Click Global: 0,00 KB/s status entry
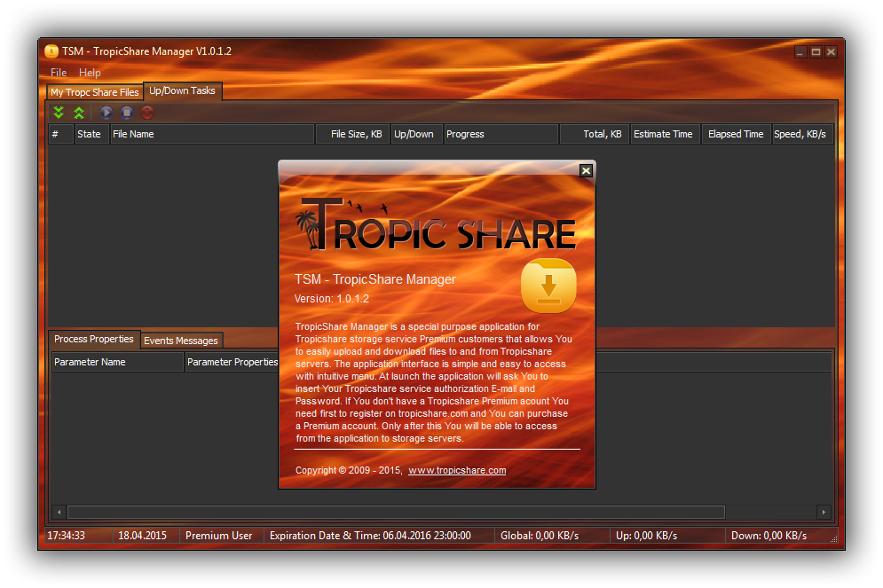This screenshot has height=588, width=883. click(x=540, y=536)
